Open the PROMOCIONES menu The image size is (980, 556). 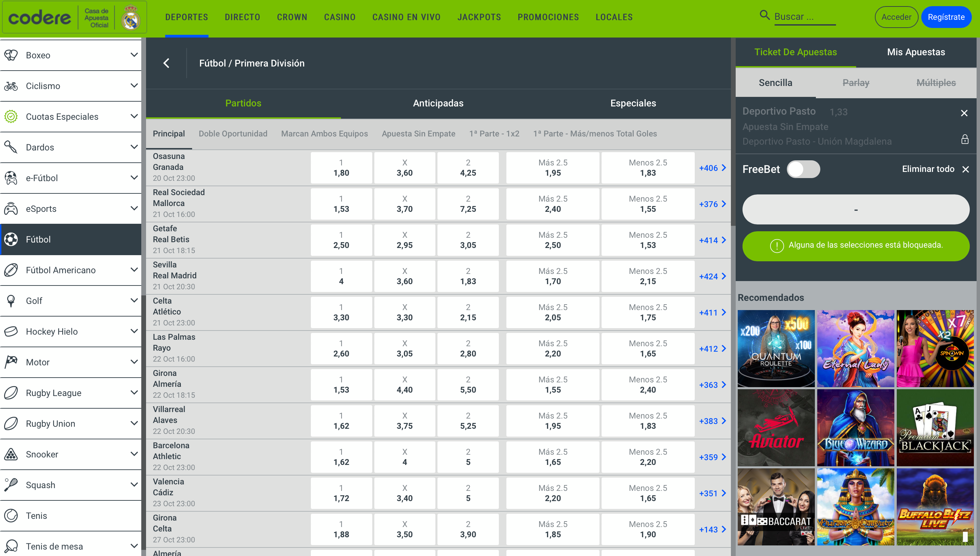548,17
